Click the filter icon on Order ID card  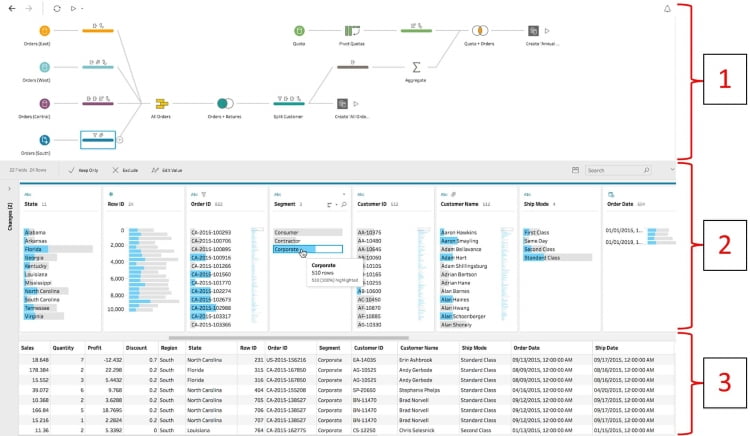[204, 195]
